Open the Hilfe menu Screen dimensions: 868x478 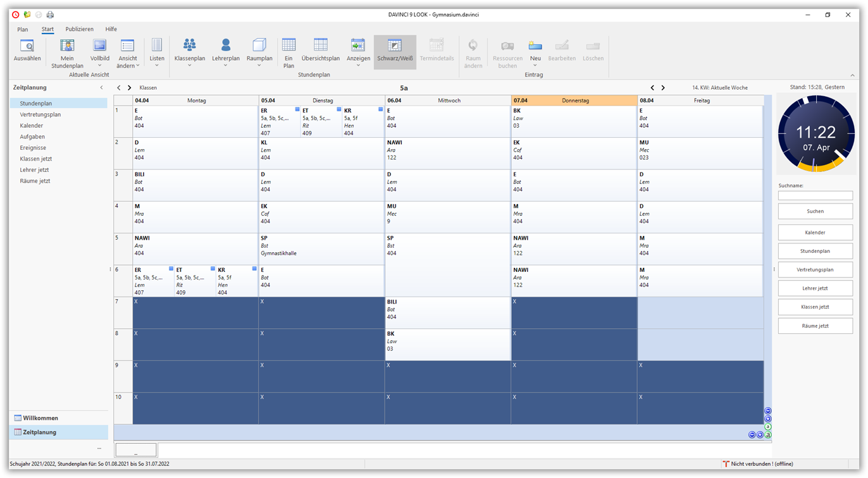(111, 29)
